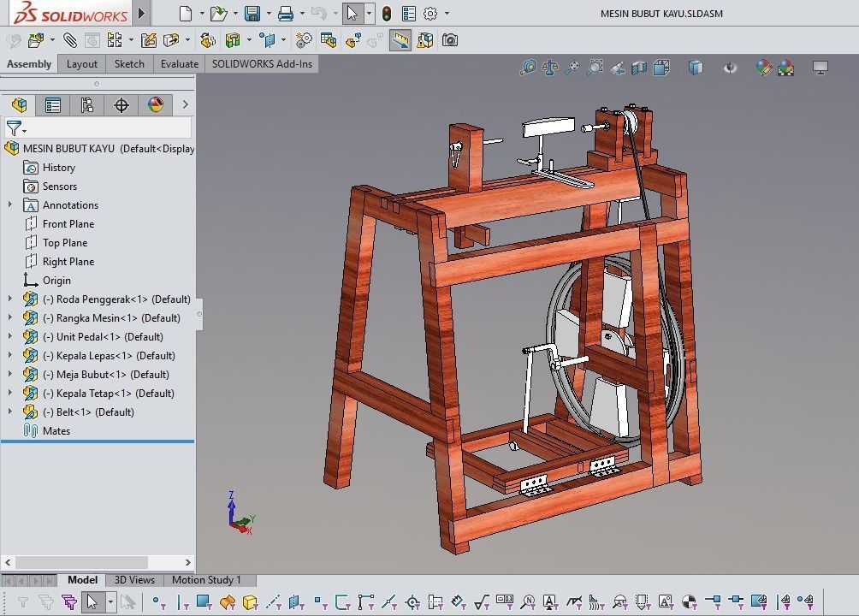
Task: Switch to the 3D Views bottom tab
Action: point(134,580)
